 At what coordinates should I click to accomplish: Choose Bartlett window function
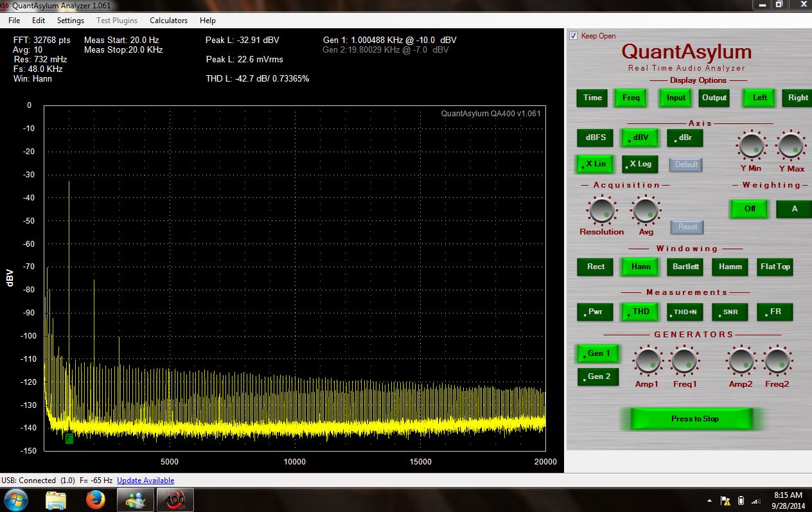[x=685, y=267]
